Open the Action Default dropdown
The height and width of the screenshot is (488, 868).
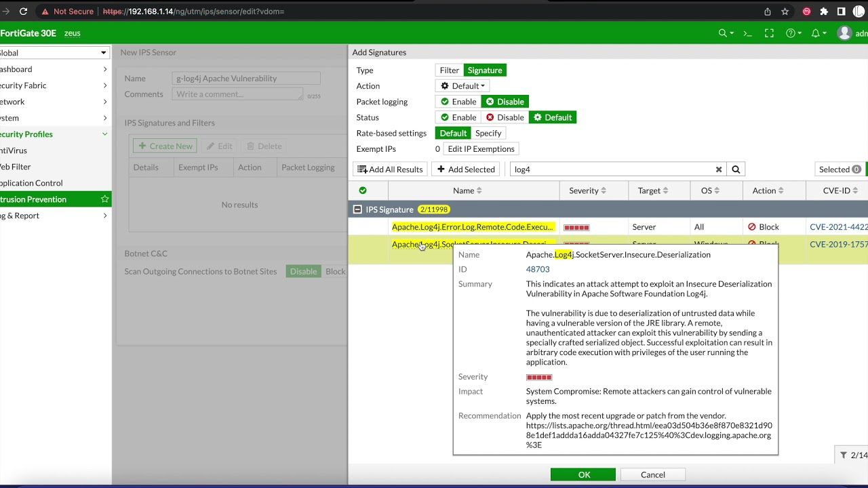tap(462, 86)
